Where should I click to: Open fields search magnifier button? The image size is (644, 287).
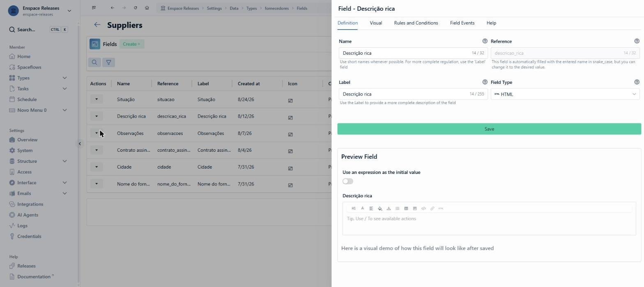pos(94,62)
